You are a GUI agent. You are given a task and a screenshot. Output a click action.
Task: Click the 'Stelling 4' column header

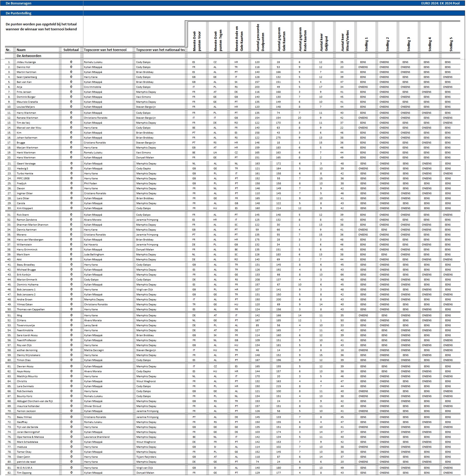tap(430, 44)
